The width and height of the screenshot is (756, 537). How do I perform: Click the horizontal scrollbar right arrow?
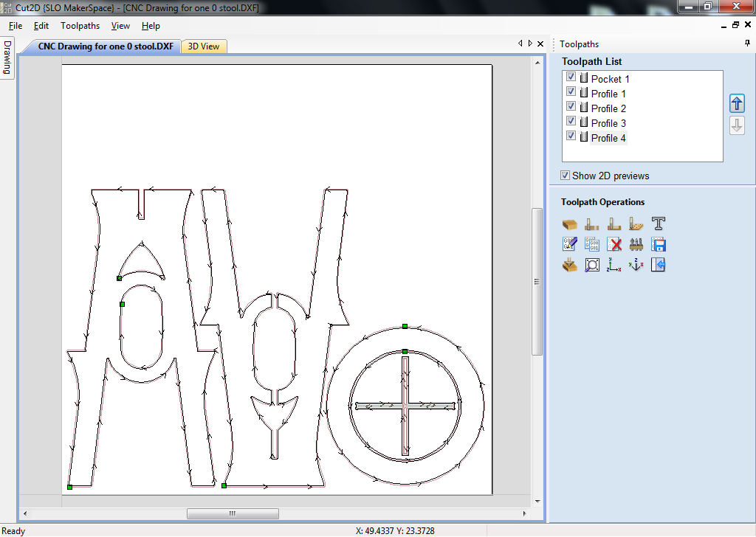pos(525,514)
